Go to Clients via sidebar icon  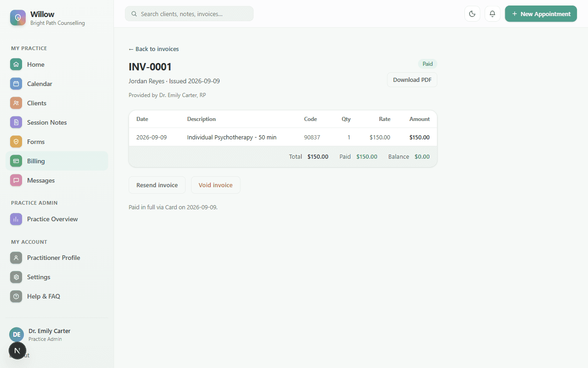point(16,103)
